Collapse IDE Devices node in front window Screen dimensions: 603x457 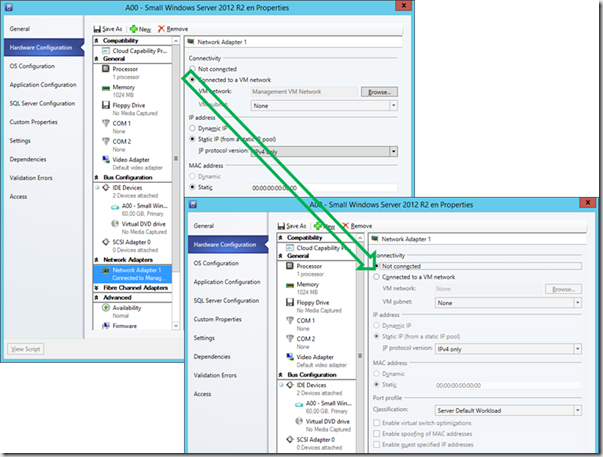click(x=282, y=385)
